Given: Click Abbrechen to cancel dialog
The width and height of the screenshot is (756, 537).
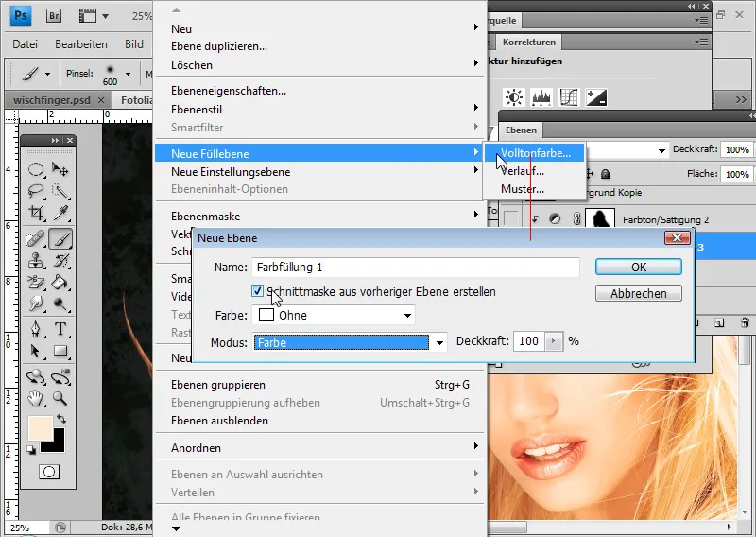Looking at the screenshot, I should coord(639,293).
